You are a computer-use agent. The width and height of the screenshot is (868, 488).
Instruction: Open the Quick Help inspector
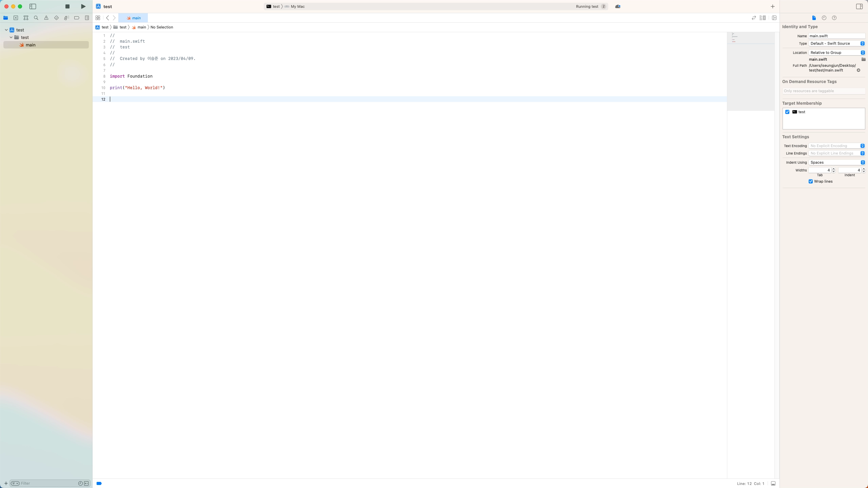coord(834,18)
